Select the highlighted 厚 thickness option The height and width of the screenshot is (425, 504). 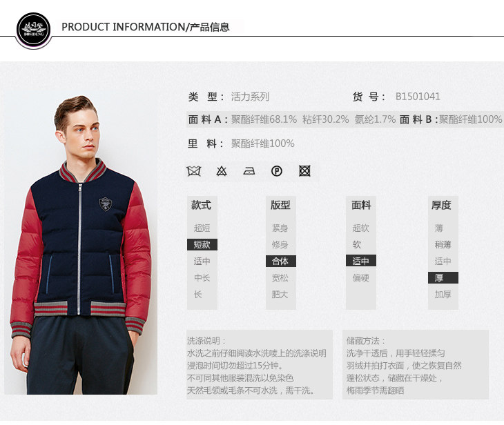point(443,278)
